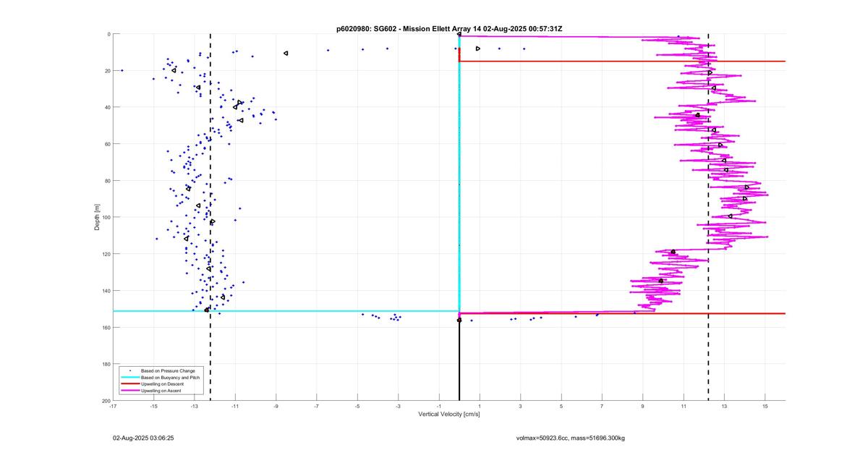Image resolution: width=868 pixels, height=450 pixels.
Task: Click the plot title starting with p6020980: SG602
Action: tap(449, 29)
